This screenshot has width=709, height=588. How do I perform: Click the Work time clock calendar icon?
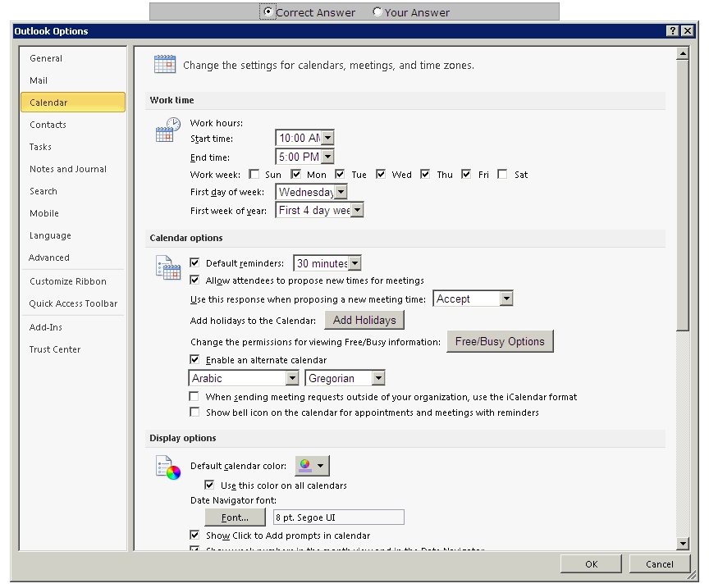point(167,130)
